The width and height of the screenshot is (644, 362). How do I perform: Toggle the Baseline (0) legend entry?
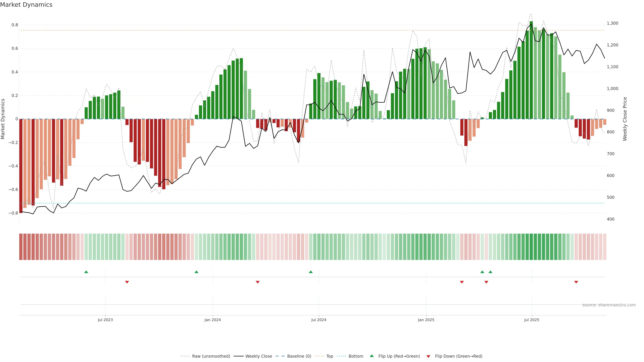point(299,356)
